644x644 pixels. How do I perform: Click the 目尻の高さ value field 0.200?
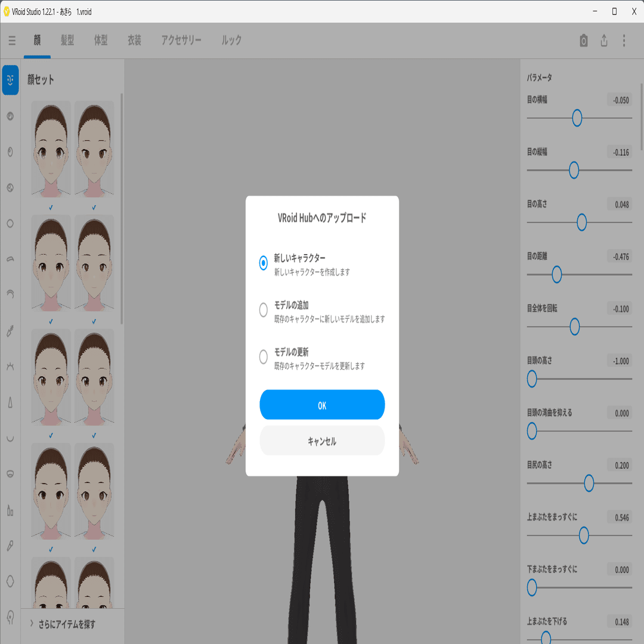620,465
